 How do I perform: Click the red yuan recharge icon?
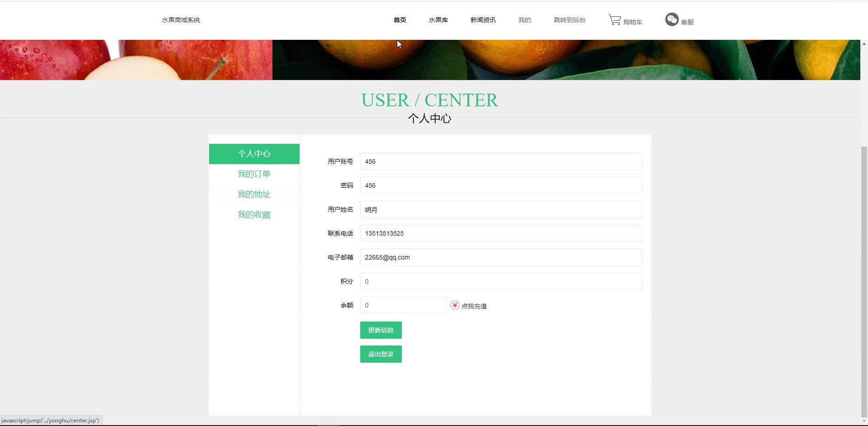pos(455,305)
